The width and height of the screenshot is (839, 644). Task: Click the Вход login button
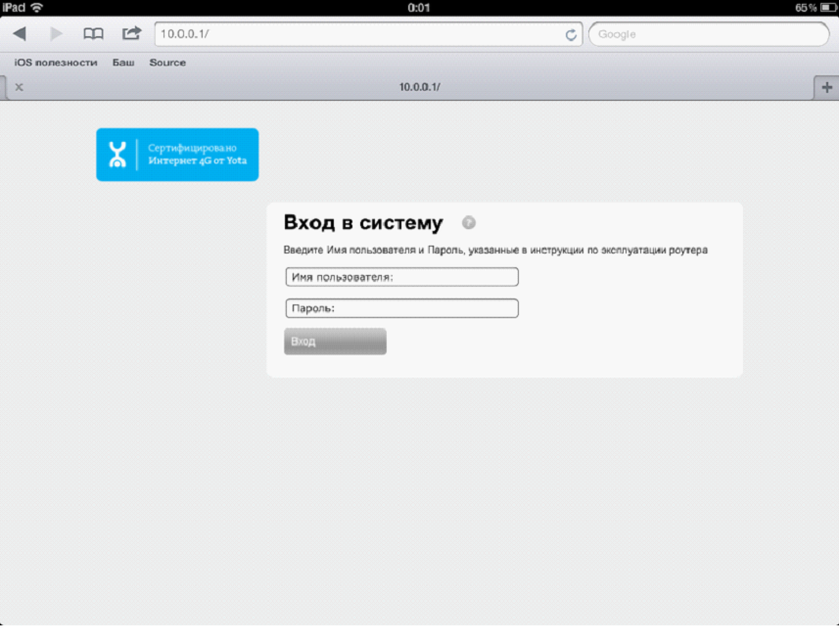point(335,342)
